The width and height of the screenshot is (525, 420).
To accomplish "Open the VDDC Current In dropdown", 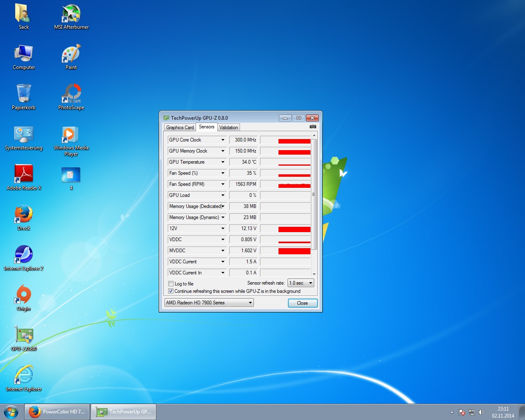I will click(x=223, y=273).
